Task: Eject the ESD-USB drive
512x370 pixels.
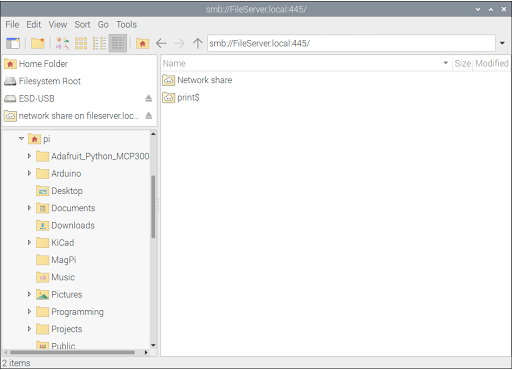Action: click(x=149, y=98)
